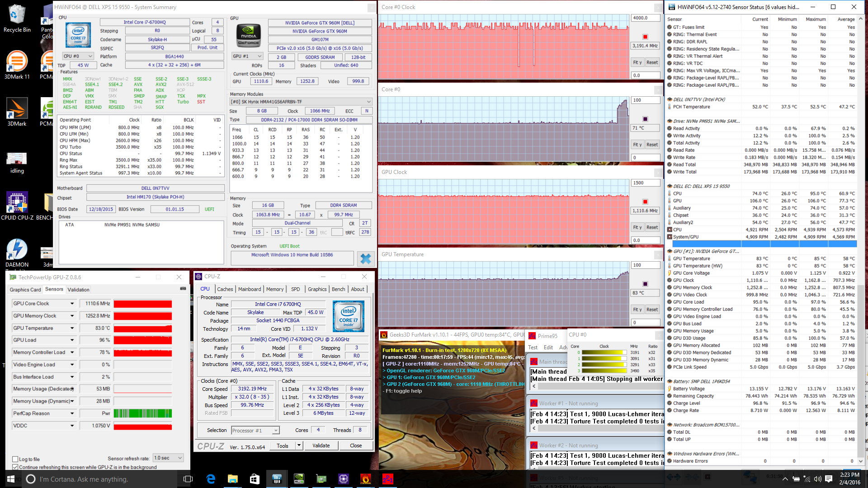Screen dimensions: 868x488
Task: Open the Windows Start menu
Action: (11, 479)
